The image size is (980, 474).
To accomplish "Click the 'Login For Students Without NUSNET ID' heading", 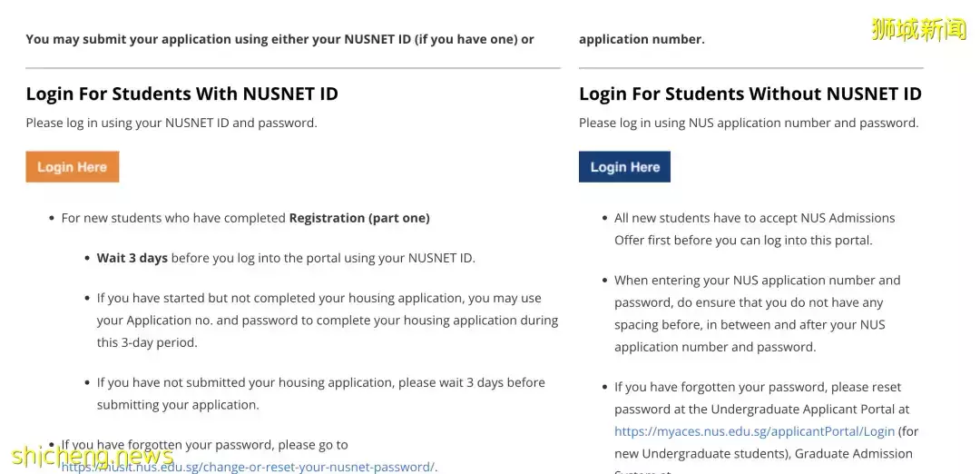I will point(750,94).
